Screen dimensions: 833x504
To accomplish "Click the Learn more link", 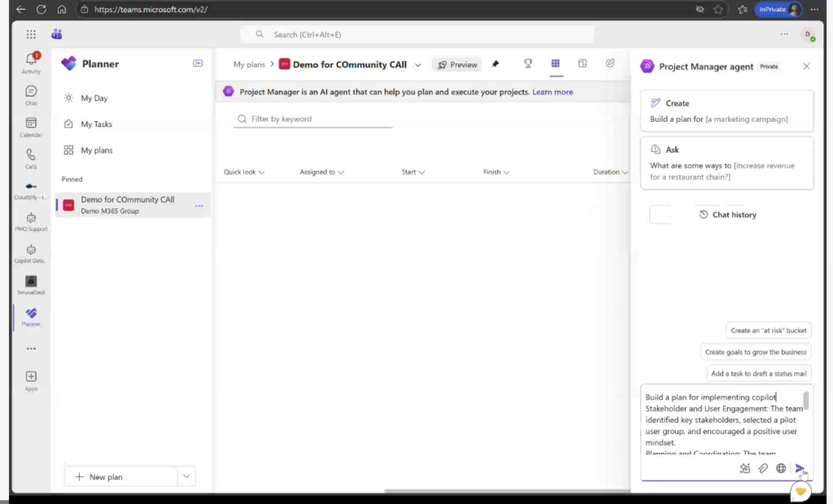I will coord(552,92).
